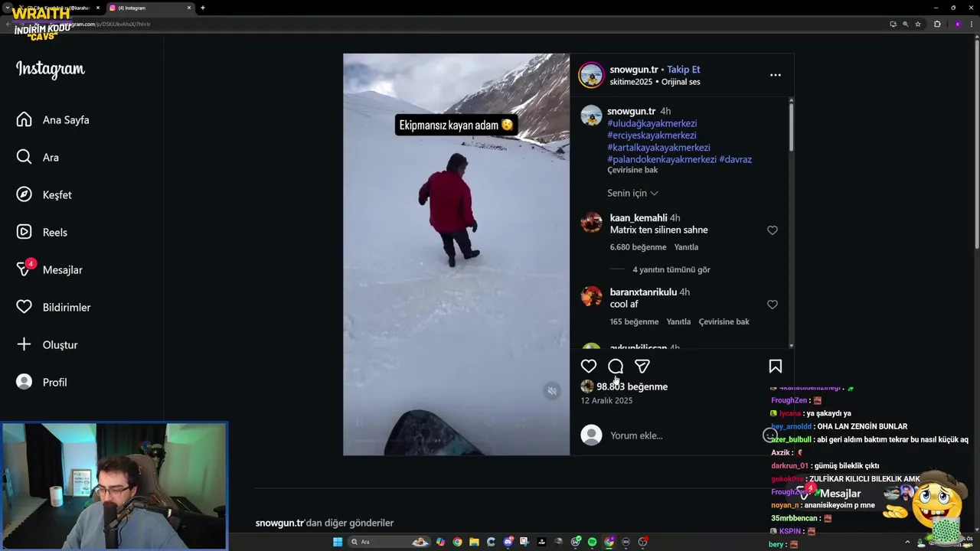The width and height of the screenshot is (980, 551).
Task: Click snowgun.tr header profile picture
Action: point(591,76)
